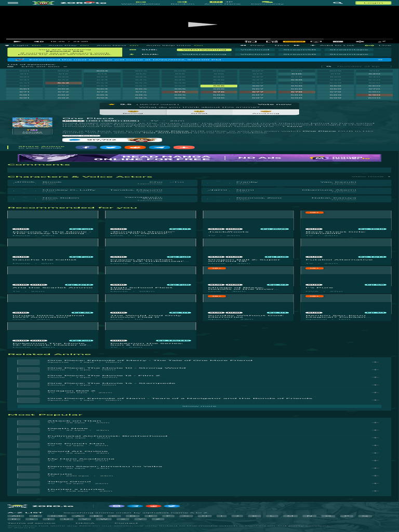Image resolution: width=399 pixels, height=532 pixels.
Task: Switch Anime Name language in top bar
Action: click(222, 3)
